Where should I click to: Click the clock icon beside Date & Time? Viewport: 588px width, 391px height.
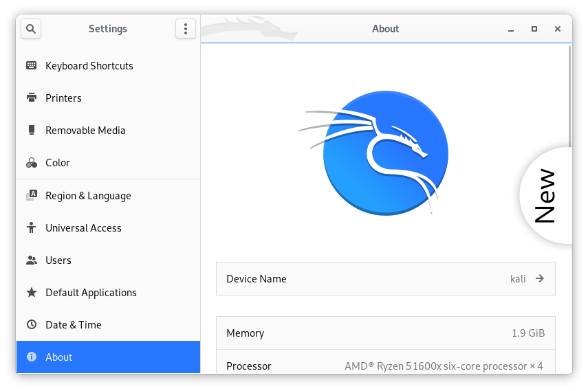pos(32,324)
